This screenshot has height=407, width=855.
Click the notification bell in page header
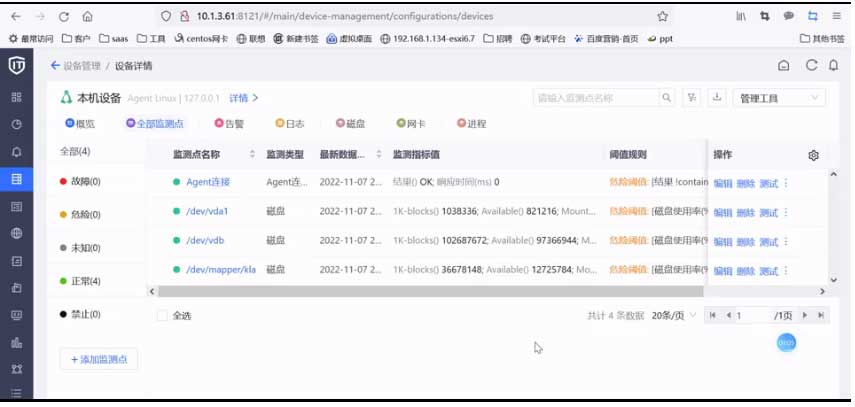point(833,65)
